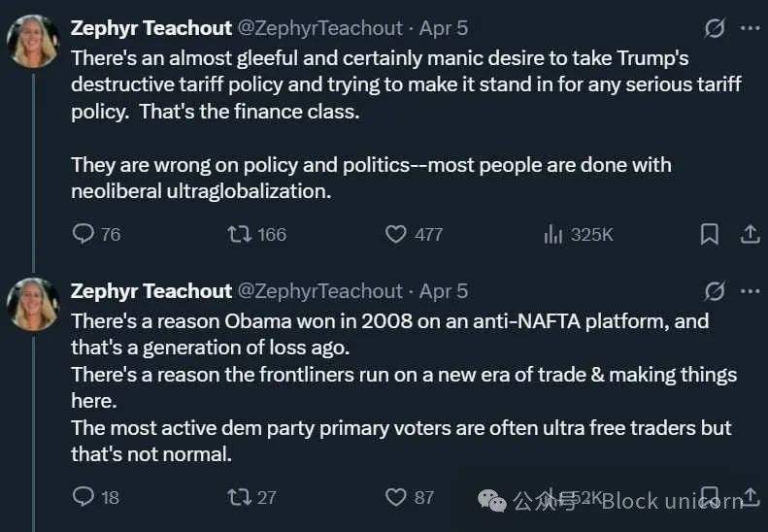
Task: Click @ZephyrTeachout handle on second tweet
Action: [319, 291]
